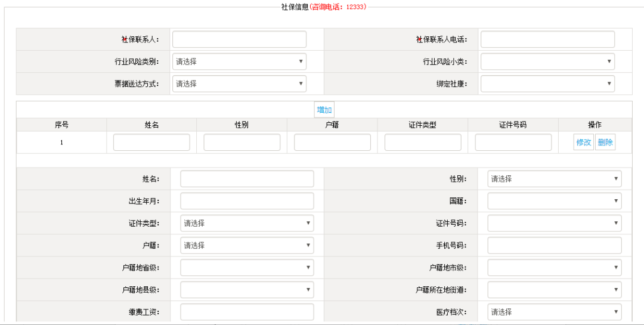Click the 出生年月 input field
Image resolution: width=644 pixels, height=325 pixels.
point(247,202)
